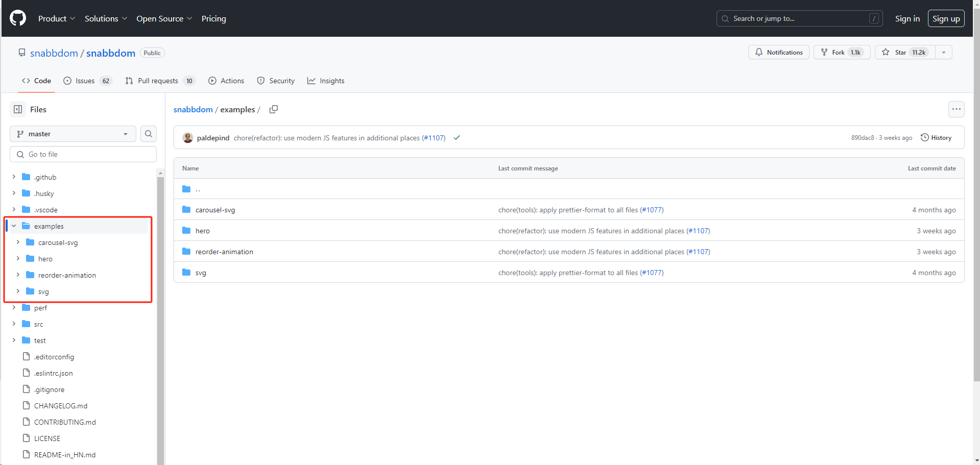Expand the perf folder chevron
980x465 pixels.
14,308
